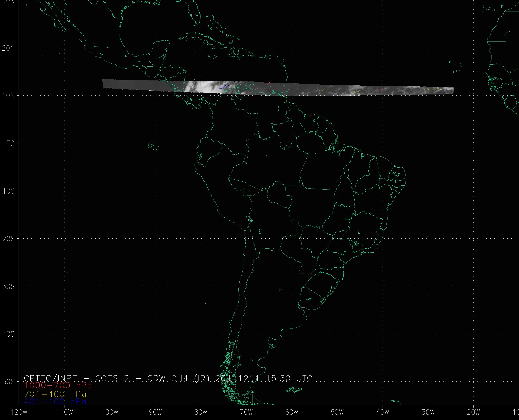519x420 pixels.
Task: Click the red 1000-700 hPa legend entry
Action: pyautogui.click(x=58, y=385)
